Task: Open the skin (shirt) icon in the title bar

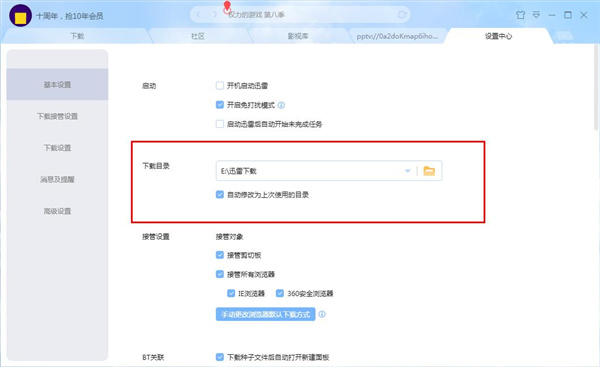Action: tap(520, 15)
